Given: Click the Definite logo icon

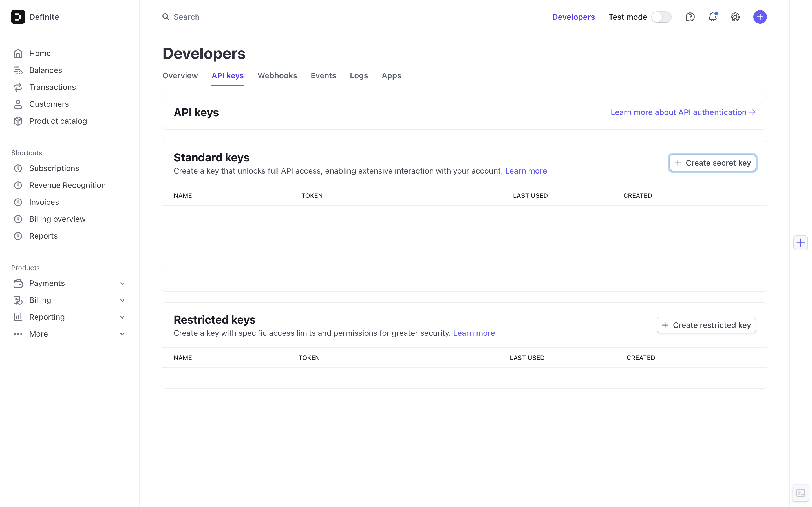Looking at the screenshot, I should point(18,17).
